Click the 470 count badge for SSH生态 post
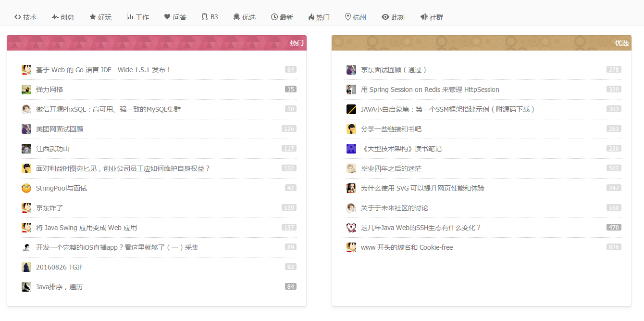 click(614, 227)
